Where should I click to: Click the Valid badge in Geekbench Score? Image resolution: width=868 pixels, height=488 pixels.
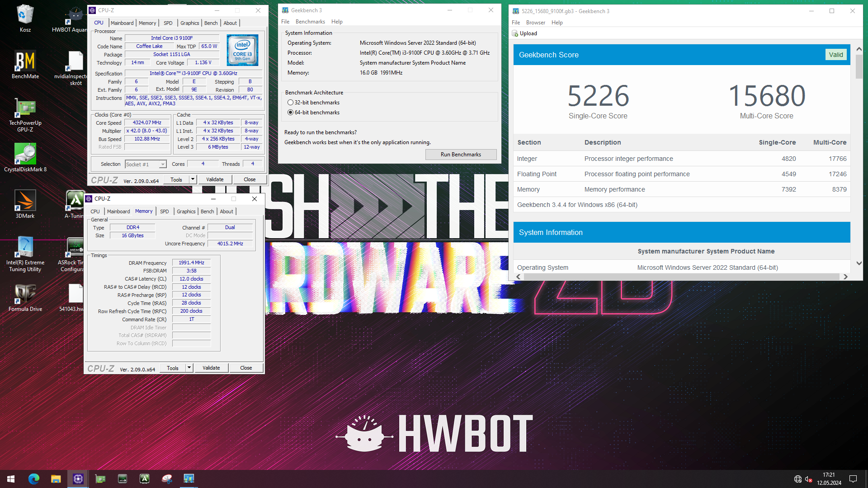(x=836, y=55)
